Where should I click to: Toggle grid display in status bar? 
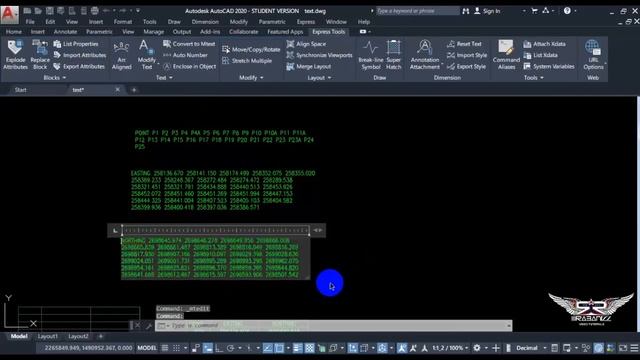tap(164, 348)
